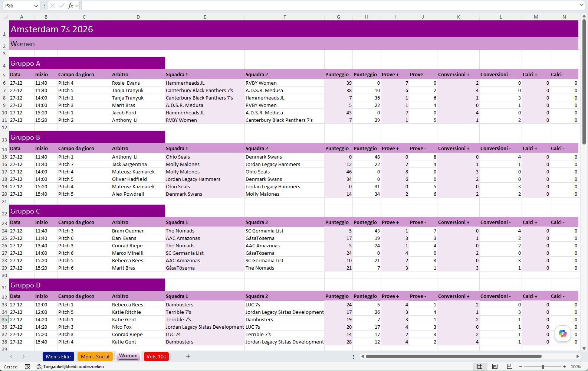
Task: Click the Enter checkmark in formula bar
Action: tap(62, 6)
